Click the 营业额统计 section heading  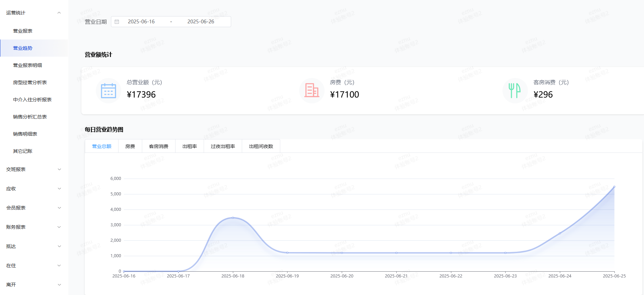pos(99,55)
